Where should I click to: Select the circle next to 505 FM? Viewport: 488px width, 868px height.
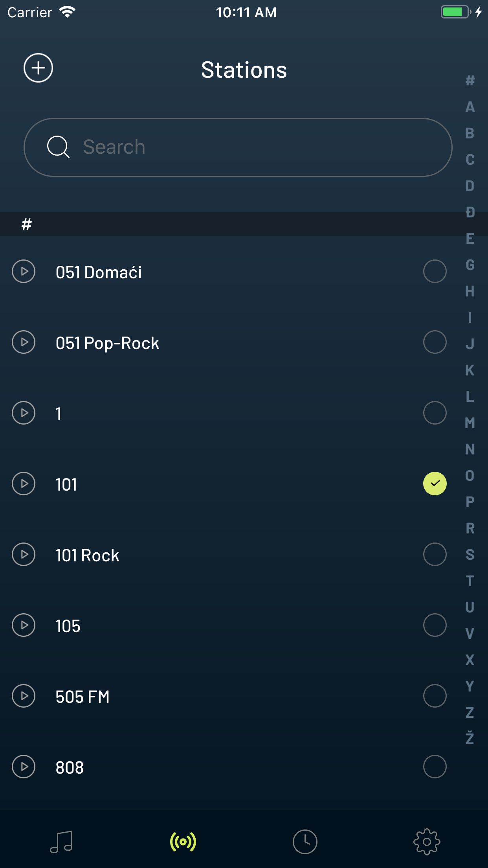(435, 696)
